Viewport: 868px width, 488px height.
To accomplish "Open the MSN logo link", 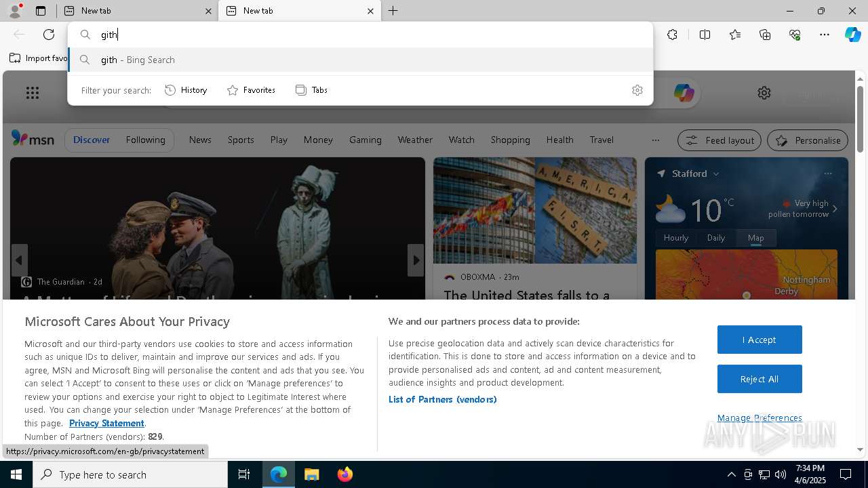I will click(x=33, y=139).
